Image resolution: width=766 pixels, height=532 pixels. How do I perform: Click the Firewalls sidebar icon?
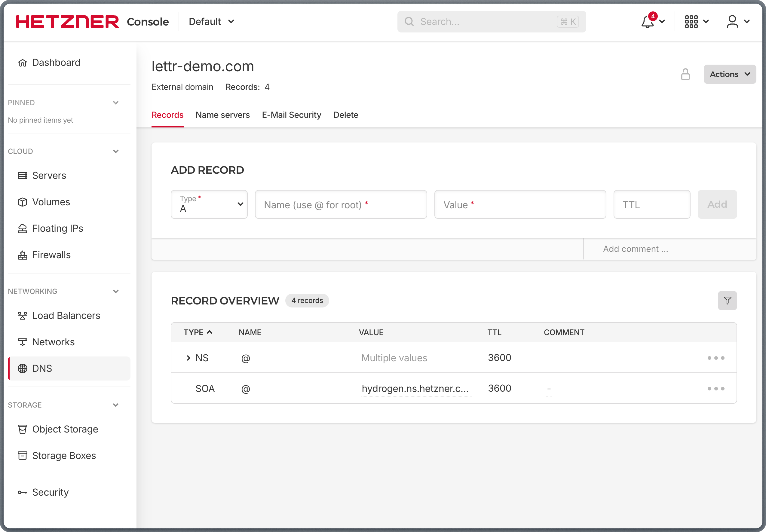(22, 254)
